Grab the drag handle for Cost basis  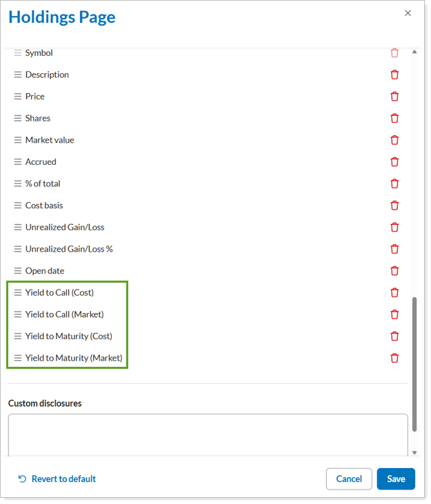(x=18, y=205)
